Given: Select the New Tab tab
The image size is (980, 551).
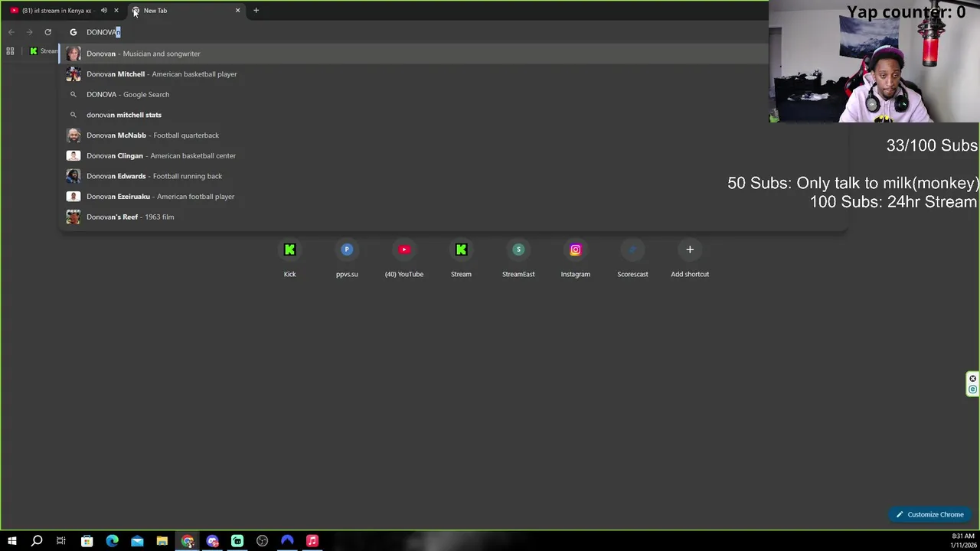Looking at the screenshot, I should [x=185, y=11].
